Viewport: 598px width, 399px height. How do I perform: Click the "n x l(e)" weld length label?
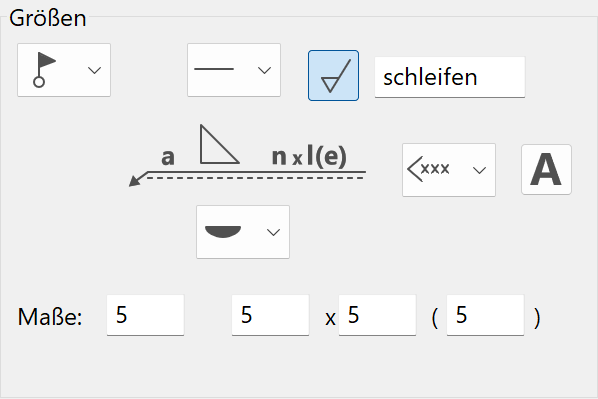pyautogui.click(x=309, y=156)
